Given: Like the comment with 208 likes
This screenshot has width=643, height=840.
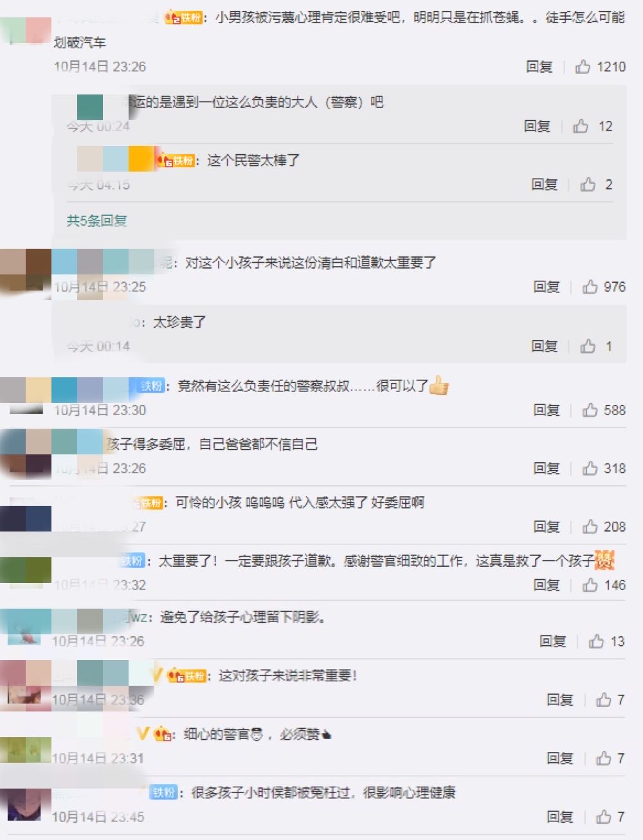Looking at the screenshot, I should click(590, 527).
